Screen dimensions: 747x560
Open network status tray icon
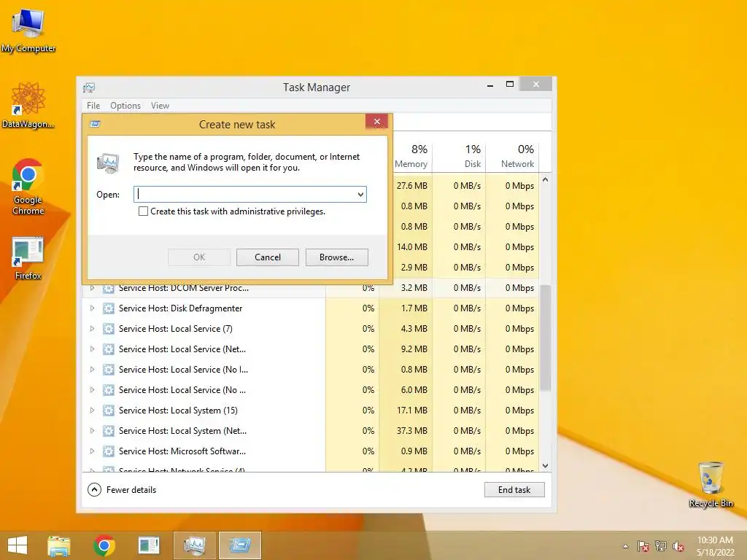pyautogui.click(x=661, y=546)
